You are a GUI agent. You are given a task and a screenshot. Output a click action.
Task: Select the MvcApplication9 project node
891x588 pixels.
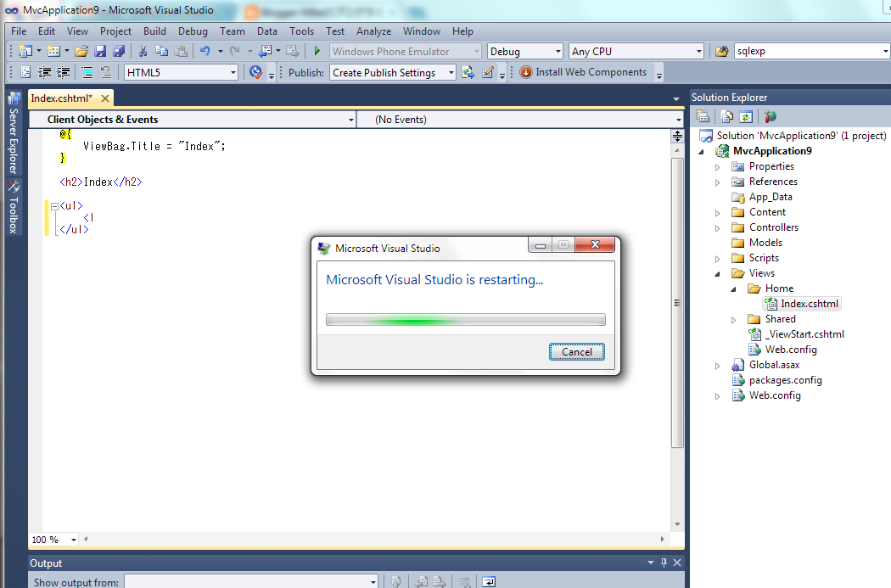point(772,151)
